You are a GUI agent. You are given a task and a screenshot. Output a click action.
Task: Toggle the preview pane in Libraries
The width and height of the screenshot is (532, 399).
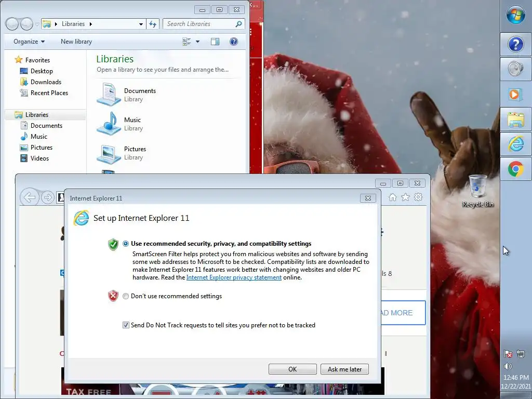click(215, 42)
